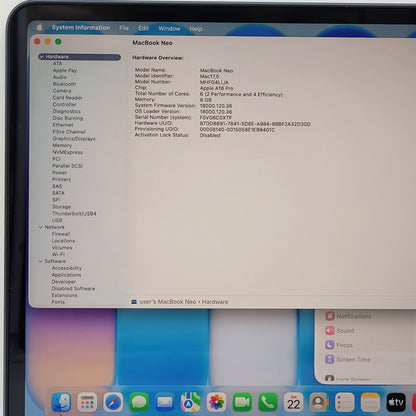Open Notes app in Dock

pos(370,402)
